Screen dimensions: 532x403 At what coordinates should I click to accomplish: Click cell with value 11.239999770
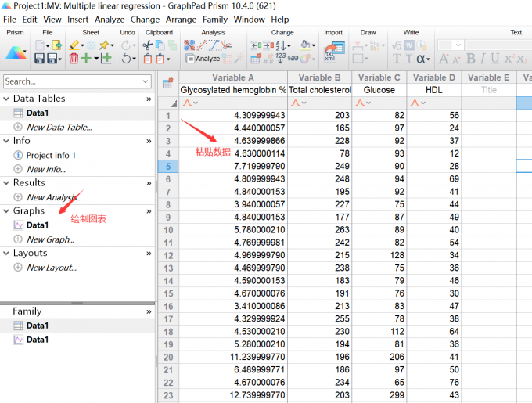233,357
